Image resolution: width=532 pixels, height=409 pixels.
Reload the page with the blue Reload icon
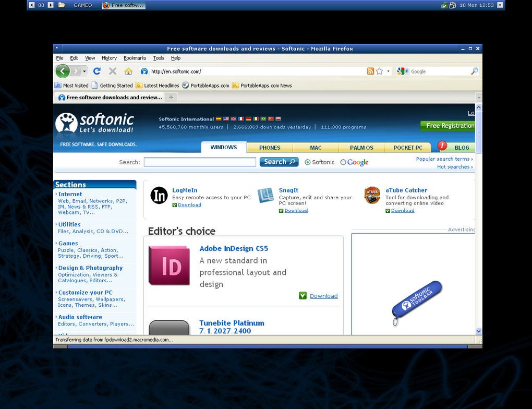click(97, 71)
